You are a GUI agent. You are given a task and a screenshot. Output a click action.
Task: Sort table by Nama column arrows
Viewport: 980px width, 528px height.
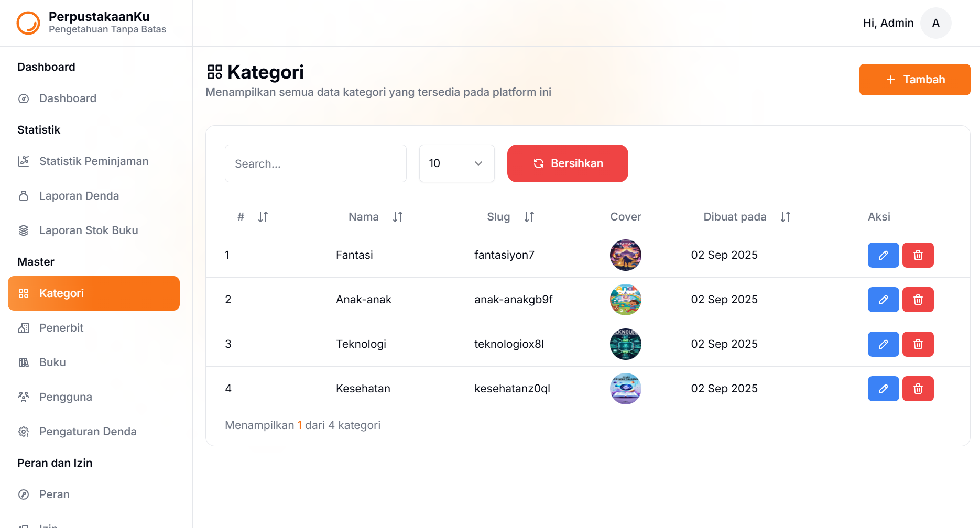(398, 217)
